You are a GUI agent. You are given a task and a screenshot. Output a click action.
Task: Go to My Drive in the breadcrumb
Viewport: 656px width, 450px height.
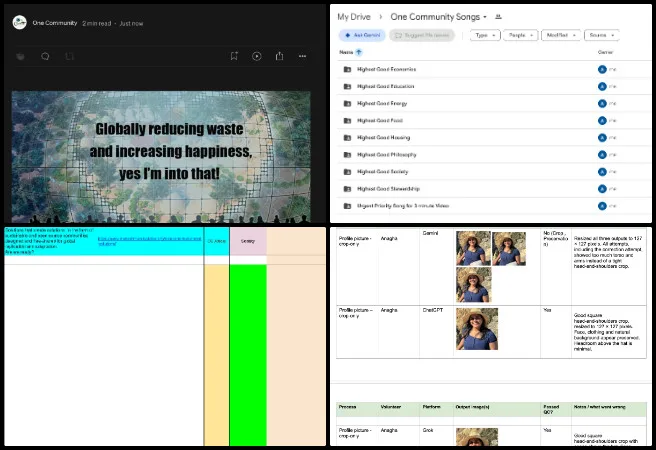[x=354, y=17]
